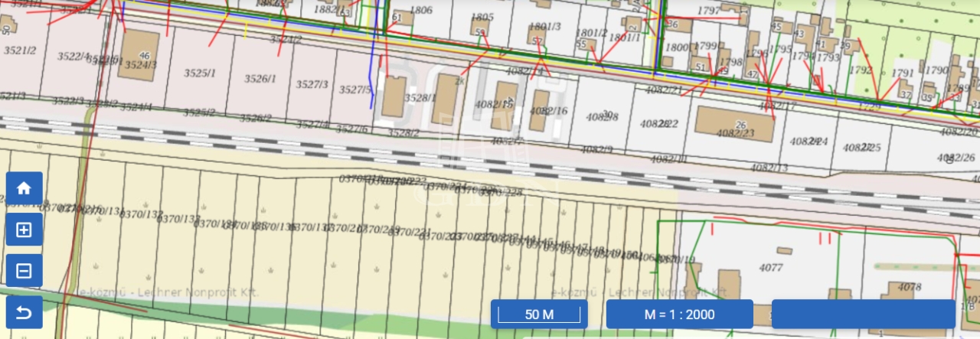This screenshot has width=980, height=339.
Task: Click parcel 1806 at the top
Action: (421, 11)
